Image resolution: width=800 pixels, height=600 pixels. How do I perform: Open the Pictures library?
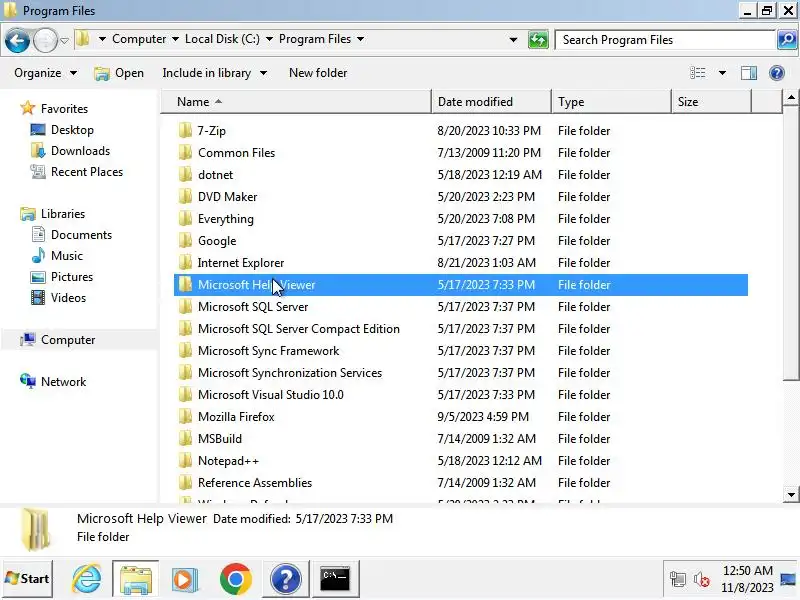(71, 276)
